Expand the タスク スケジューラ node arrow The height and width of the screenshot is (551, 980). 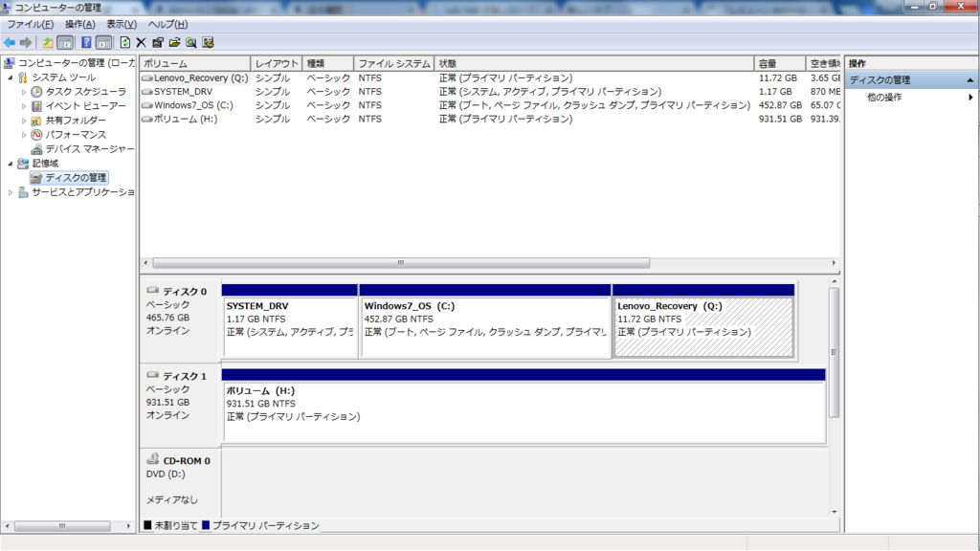click(24, 92)
